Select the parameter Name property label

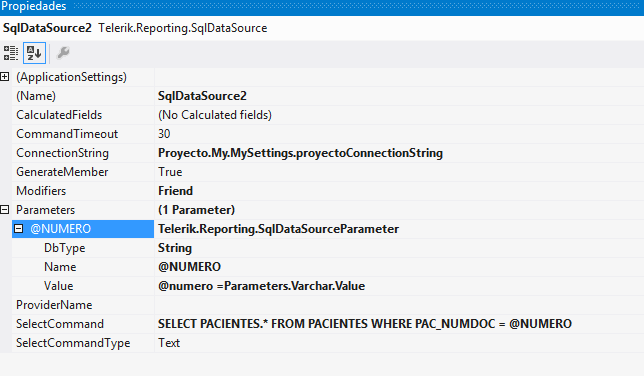tap(60, 267)
